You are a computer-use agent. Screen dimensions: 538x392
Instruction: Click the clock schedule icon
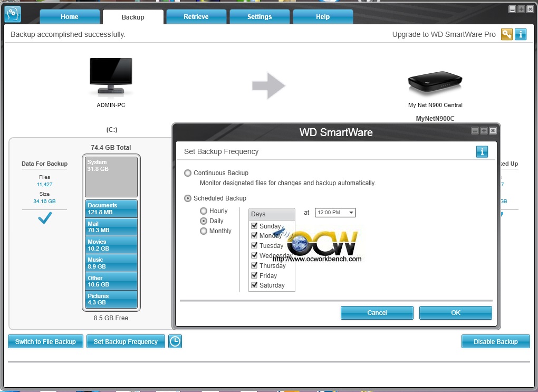coord(175,341)
